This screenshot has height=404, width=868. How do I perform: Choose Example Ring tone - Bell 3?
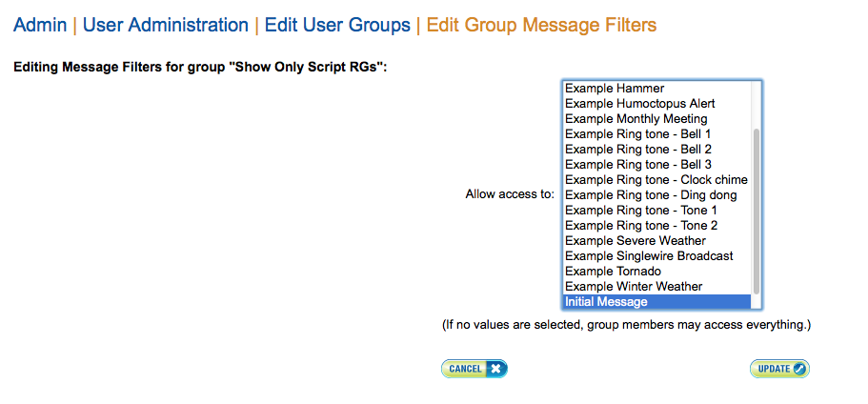[657, 165]
